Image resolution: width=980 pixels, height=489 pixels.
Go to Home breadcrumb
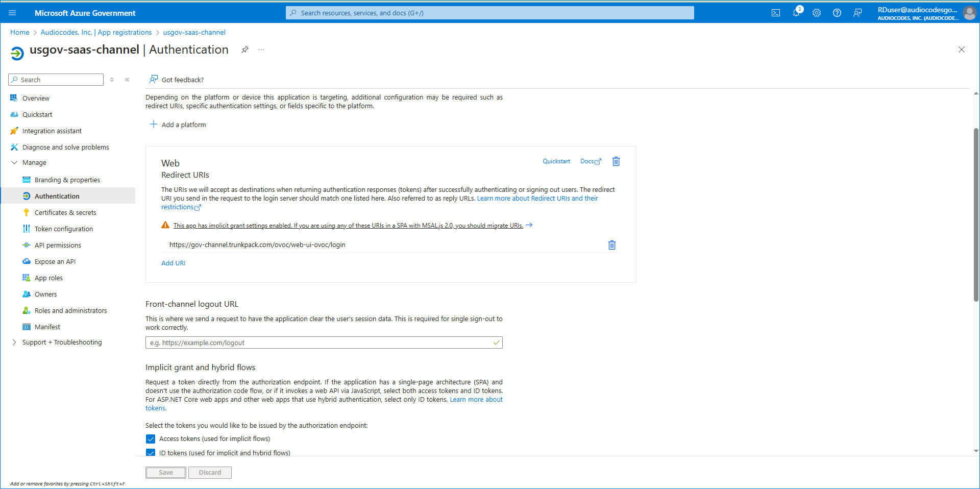click(20, 32)
